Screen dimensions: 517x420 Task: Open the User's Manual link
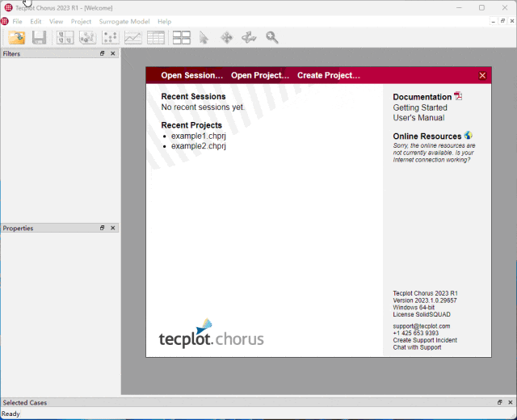click(x=418, y=118)
